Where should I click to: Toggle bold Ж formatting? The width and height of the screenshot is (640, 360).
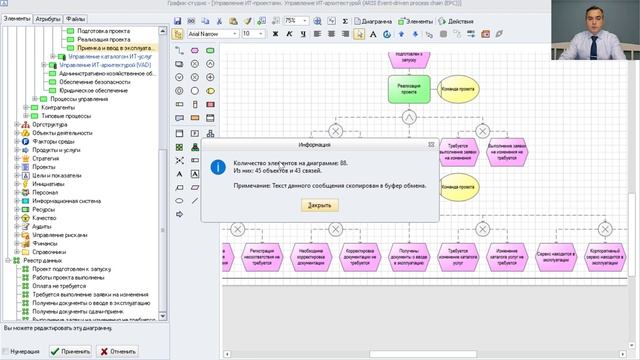point(275,34)
